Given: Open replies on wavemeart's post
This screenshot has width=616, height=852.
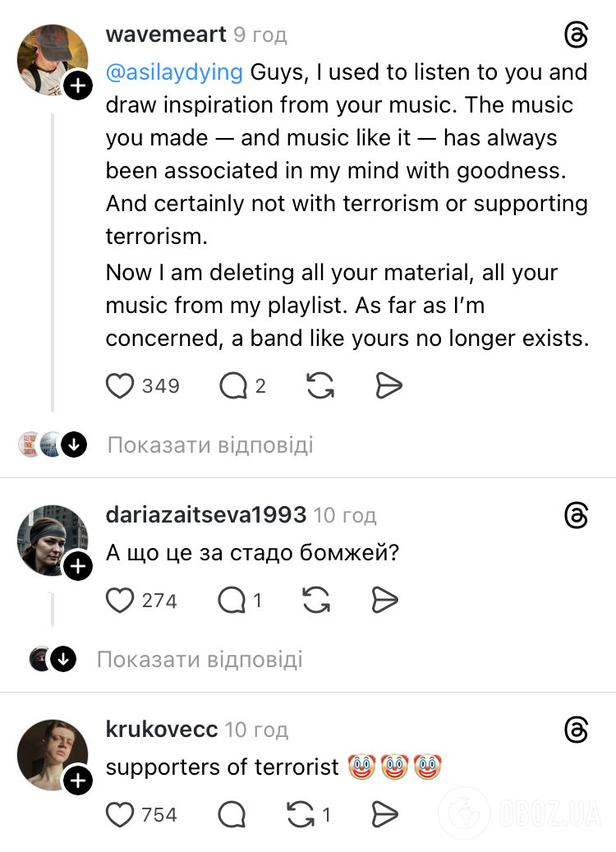Looking at the screenshot, I should (x=233, y=385).
